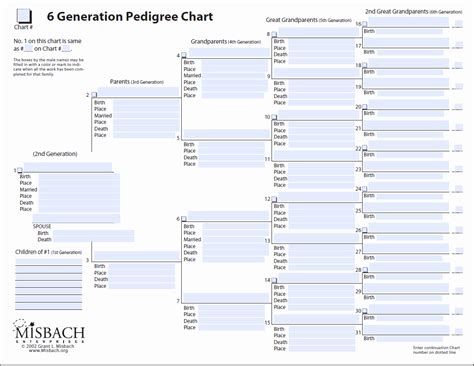474x366 pixels.
Task: Select the Birth field under person 2
Action: [x=146, y=103]
